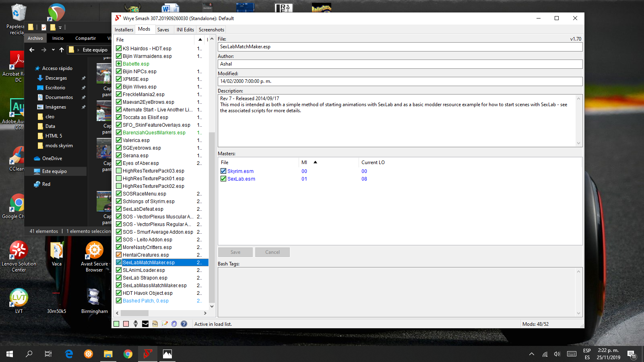Enable HighResTexturePack01.esp checkbox
This screenshot has width=644, height=362.
point(119,178)
